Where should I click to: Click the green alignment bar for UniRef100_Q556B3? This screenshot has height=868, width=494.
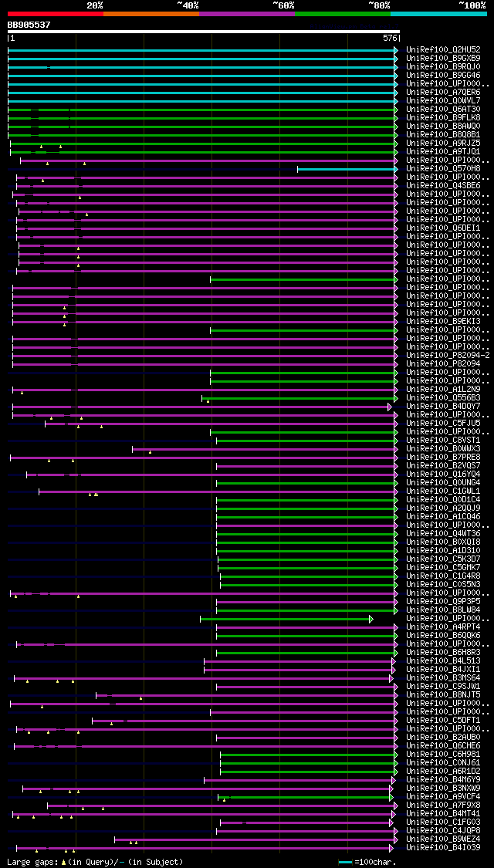pyautogui.click(x=299, y=397)
